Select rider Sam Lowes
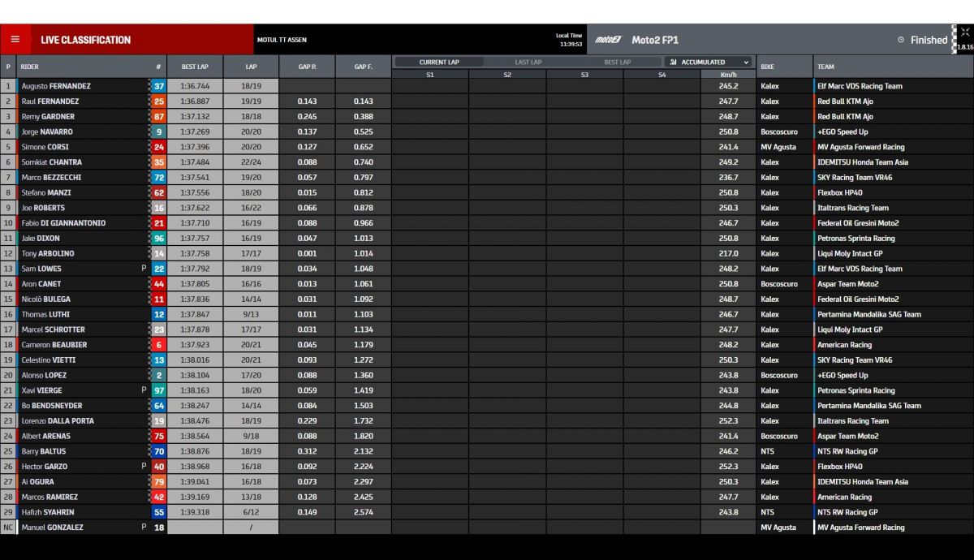 click(41, 269)
